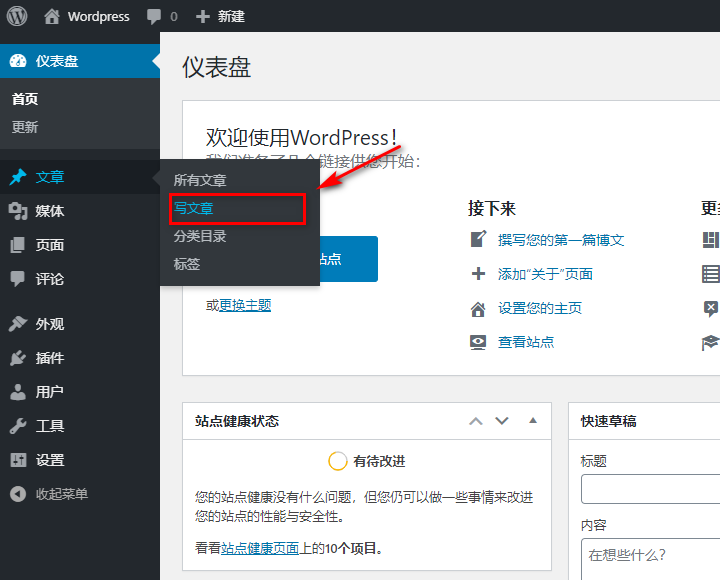Click the 文章 pushpin icon
The image size is (720, 580).
(x=18, y=177)
